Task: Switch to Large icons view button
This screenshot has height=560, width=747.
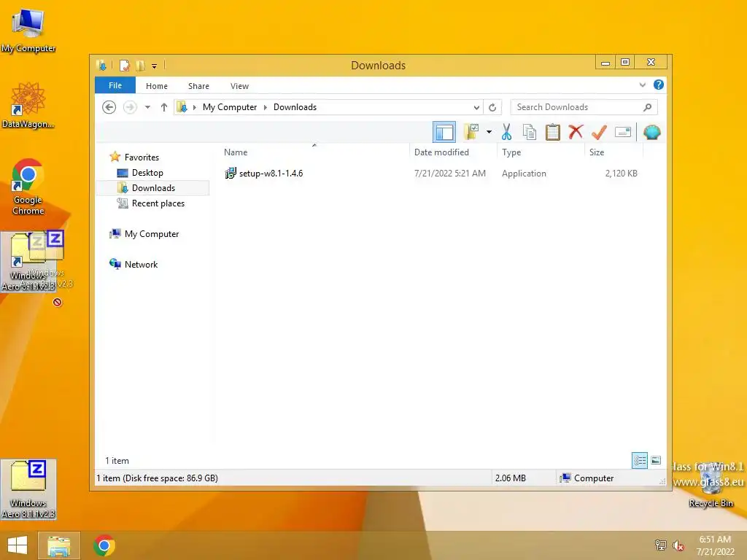Action: click(656, 460)
